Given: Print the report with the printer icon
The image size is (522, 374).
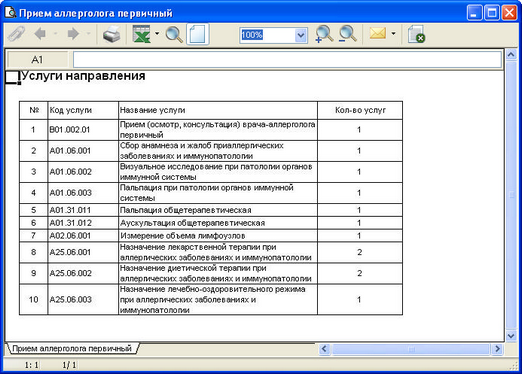Looking at the screenshot, I should (x=111, y=34).
